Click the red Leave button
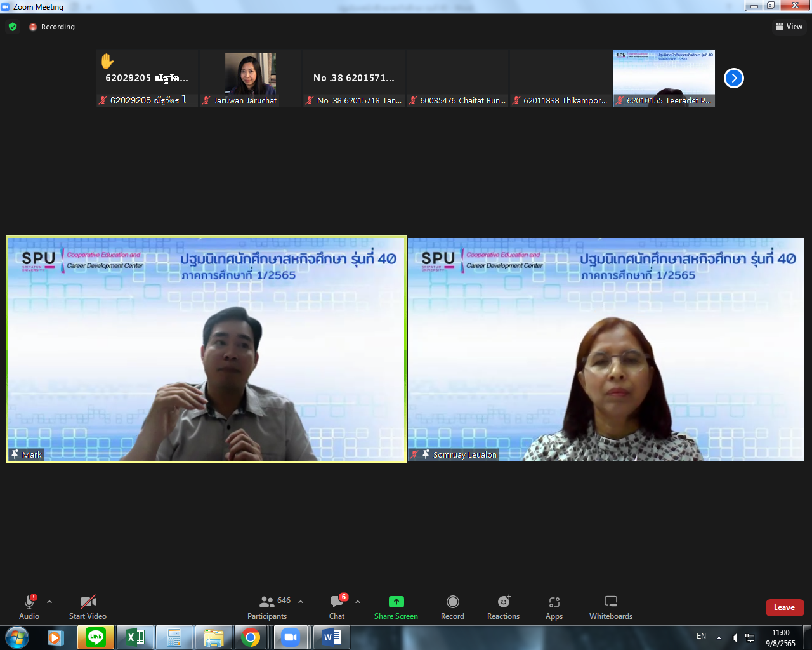 [784, 607]
